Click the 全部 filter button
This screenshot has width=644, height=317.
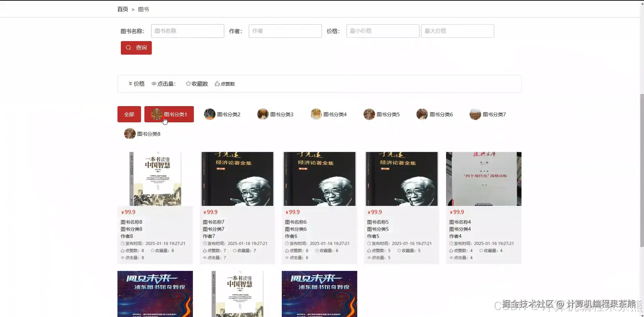coord(129,114)
